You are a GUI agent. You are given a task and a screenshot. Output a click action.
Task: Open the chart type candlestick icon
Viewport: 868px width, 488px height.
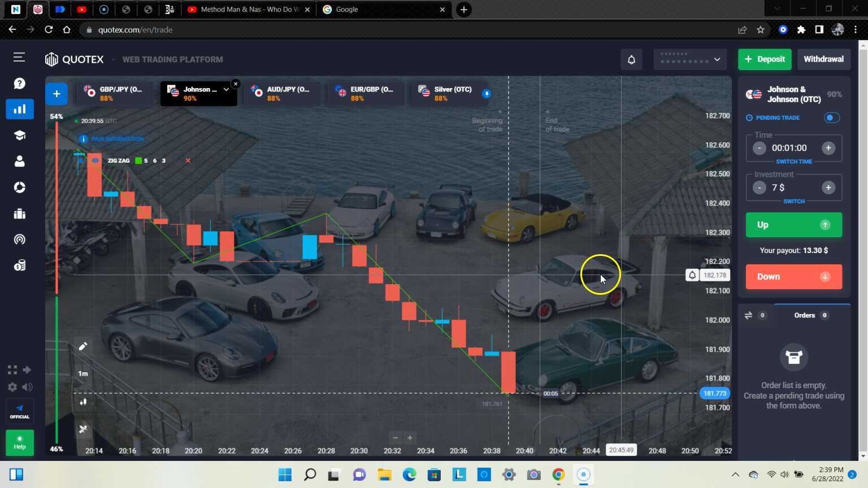click(83, 402)
